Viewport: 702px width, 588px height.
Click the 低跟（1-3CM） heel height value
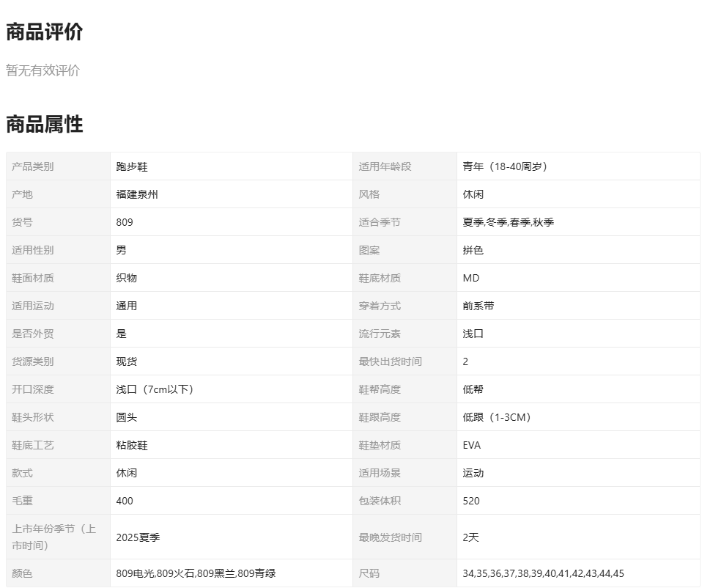(497, 417)
